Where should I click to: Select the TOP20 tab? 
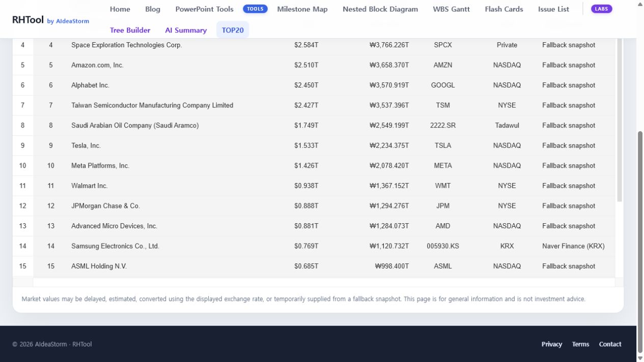click(x=233, y=30)
